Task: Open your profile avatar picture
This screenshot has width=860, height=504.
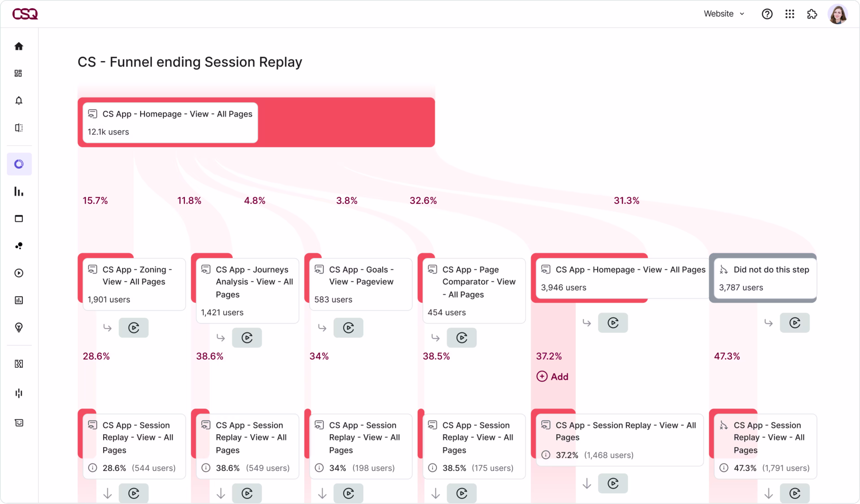Action: [x=838, y=14]
